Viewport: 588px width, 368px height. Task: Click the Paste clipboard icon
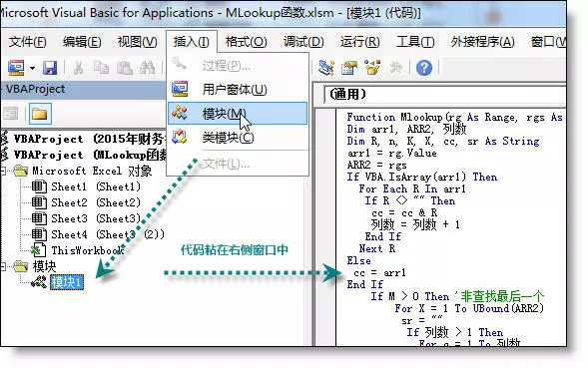pyautogui.click(x=125, y=68)
